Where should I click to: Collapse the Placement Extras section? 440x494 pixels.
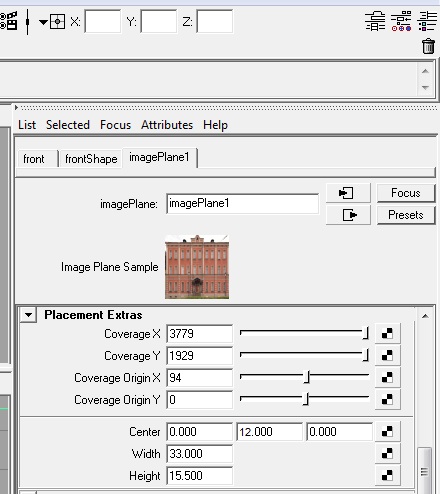coord(28,315)
